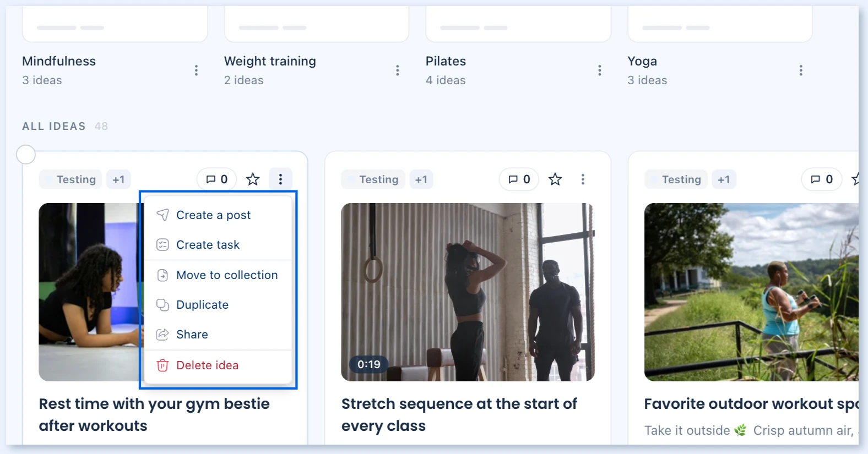Open idea titled Rest time with your gym bestie

(x=154, y=415)
